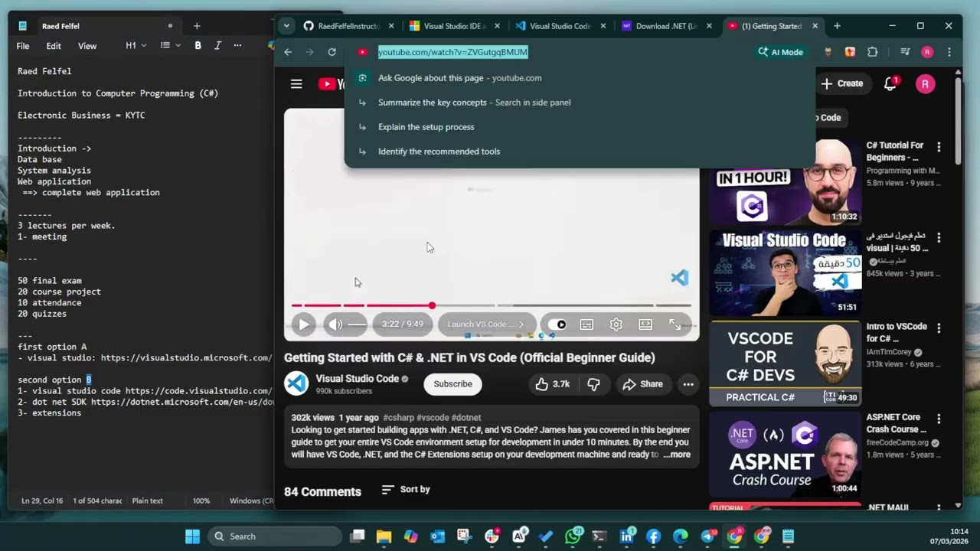Subscribe to Visual Studio Code channel
This screenshot has width=980, height=551.
click(x=452, y=384)
